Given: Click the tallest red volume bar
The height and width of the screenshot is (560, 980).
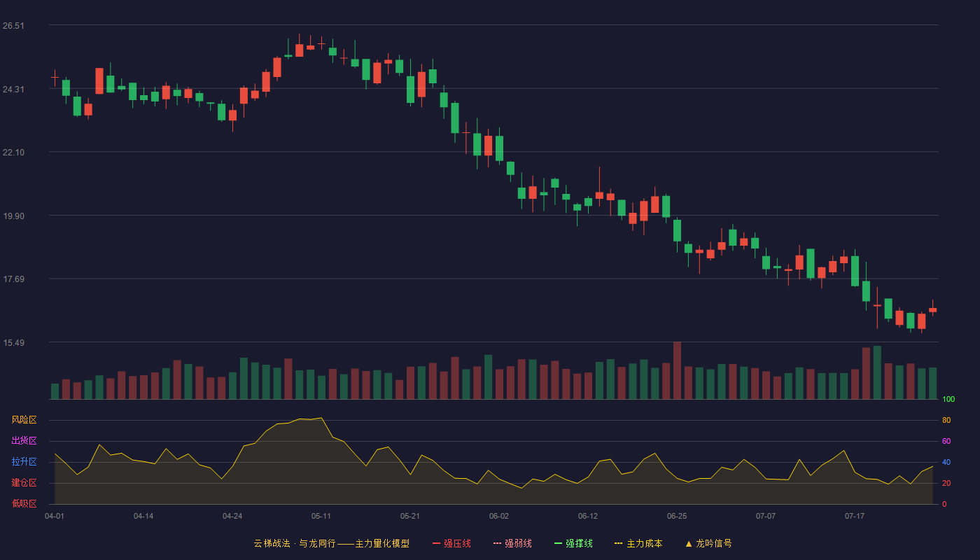Looking at the screenshot, I should (x=677, y=370).
